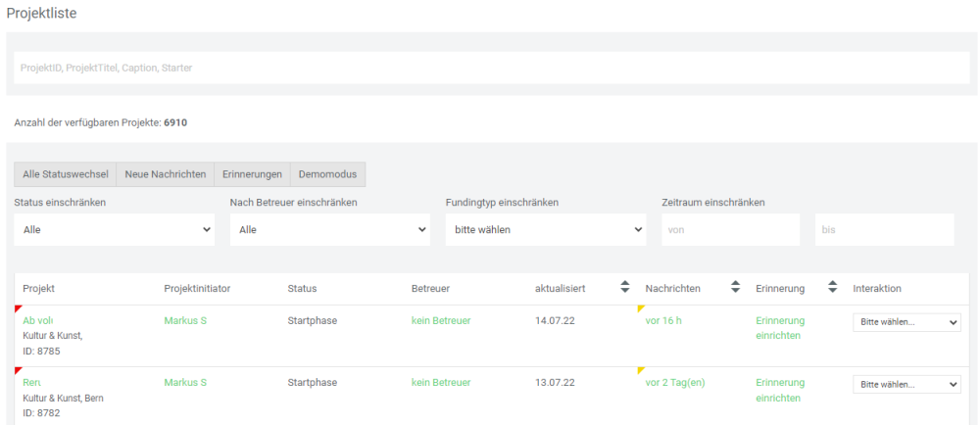The image size is (980, 425).
Task: Sort the list by aktualisiert column
Action: pyautogui.click(x=624, y=288)
